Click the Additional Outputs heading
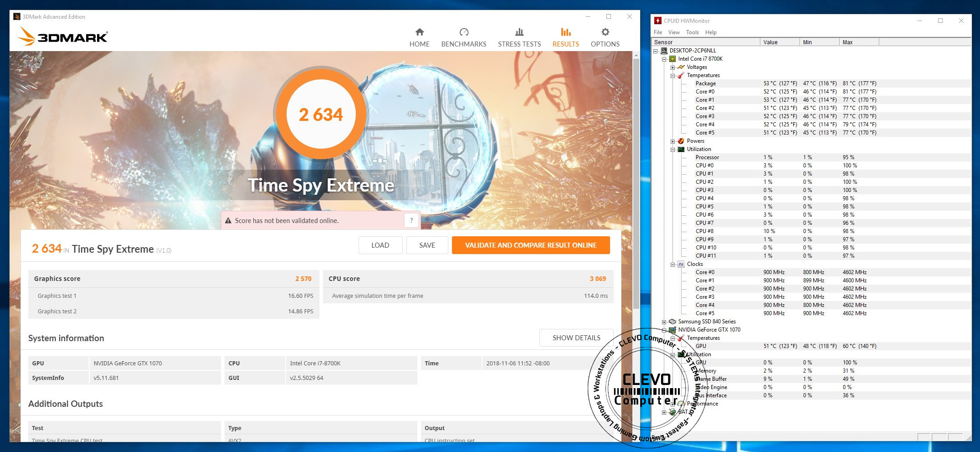Screen dimensions: 980x452 point(66,404)
